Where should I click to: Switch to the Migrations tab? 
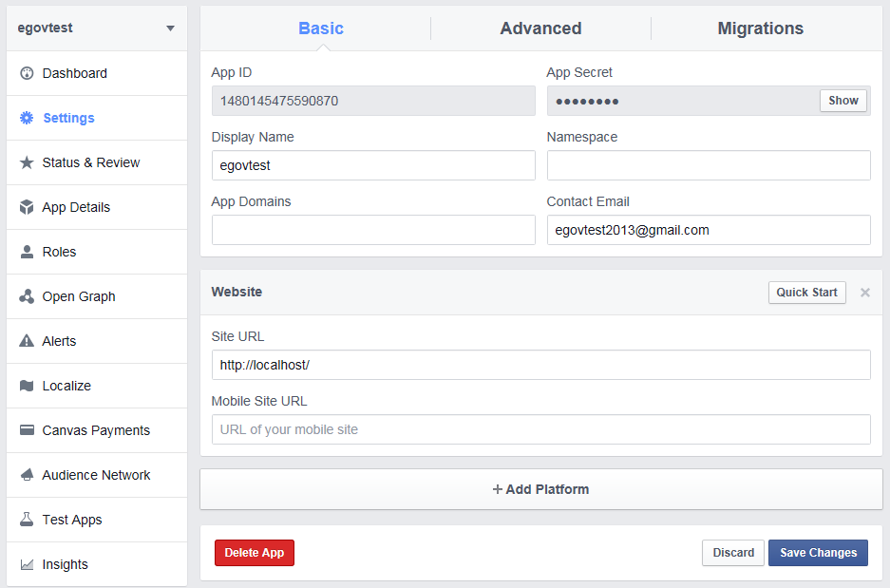pyautogui.click(x=760, y=28)
